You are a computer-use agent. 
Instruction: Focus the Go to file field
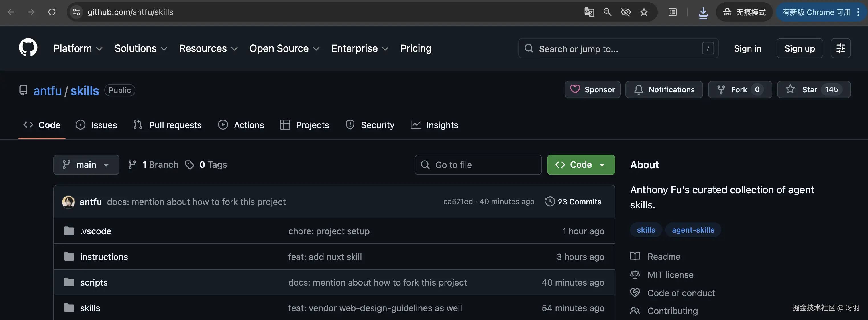coord(478,165)
